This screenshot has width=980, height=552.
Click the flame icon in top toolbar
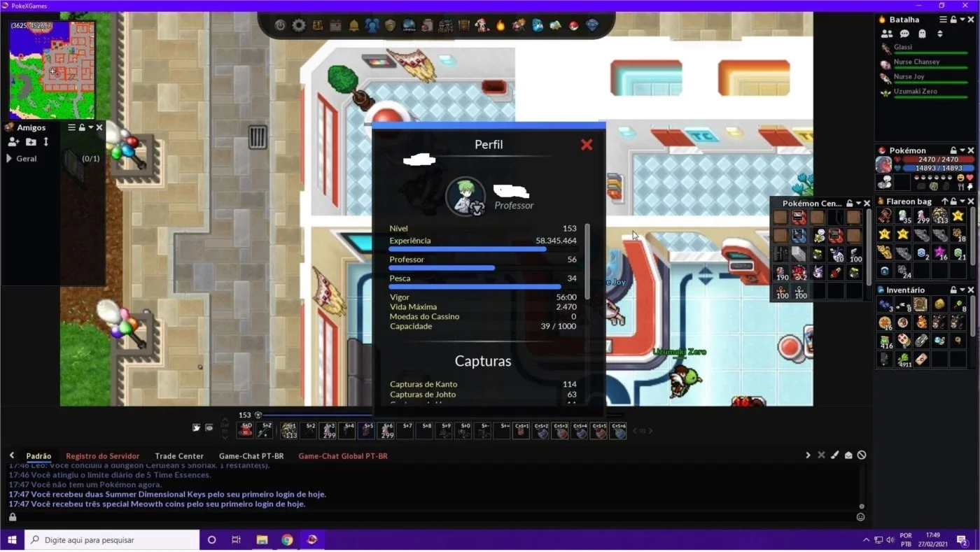[500, 25]
